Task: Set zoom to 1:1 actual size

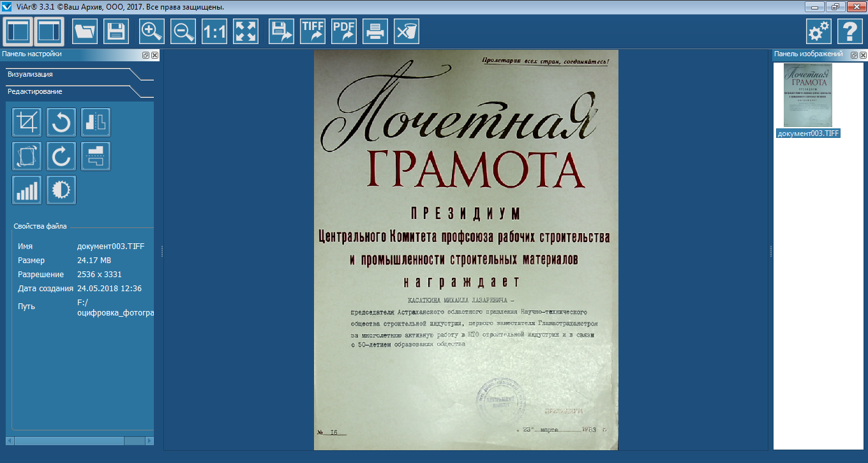Action: point(214,31)
